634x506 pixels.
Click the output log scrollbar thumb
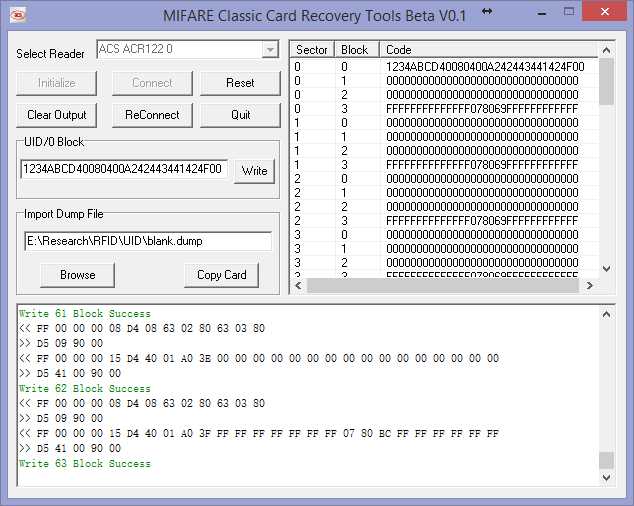606,460
